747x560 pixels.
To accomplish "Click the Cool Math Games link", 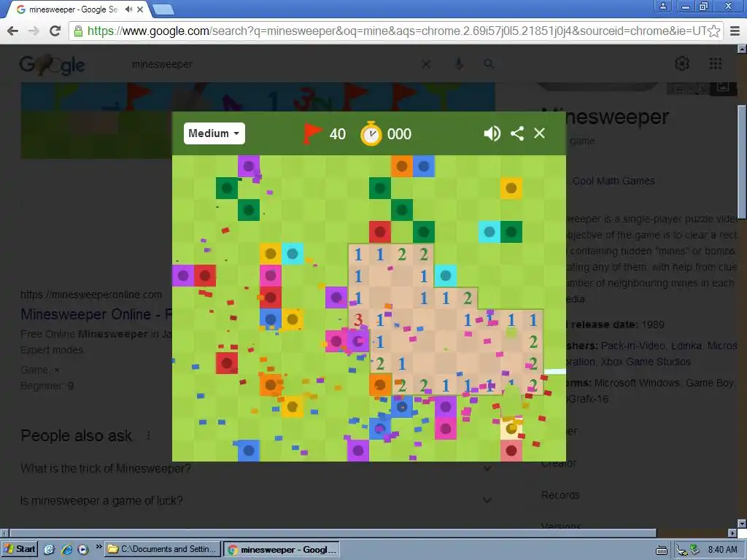I will pyautogui.click(x=613, y=181).
